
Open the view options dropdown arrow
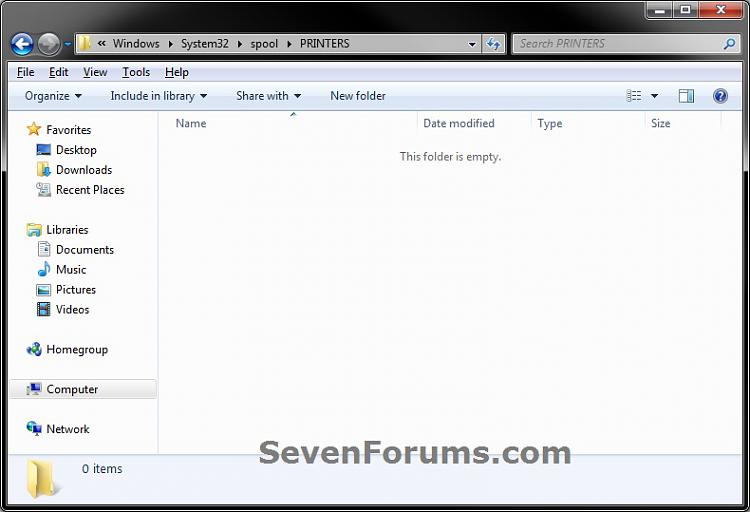pos(654,96)
